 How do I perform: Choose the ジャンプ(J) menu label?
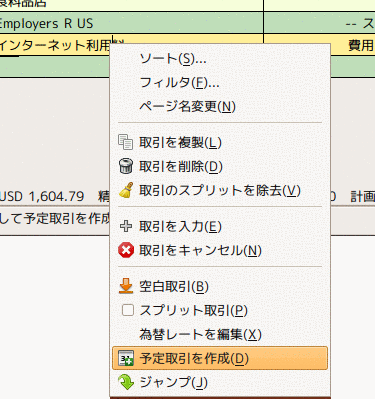[173, 382]
